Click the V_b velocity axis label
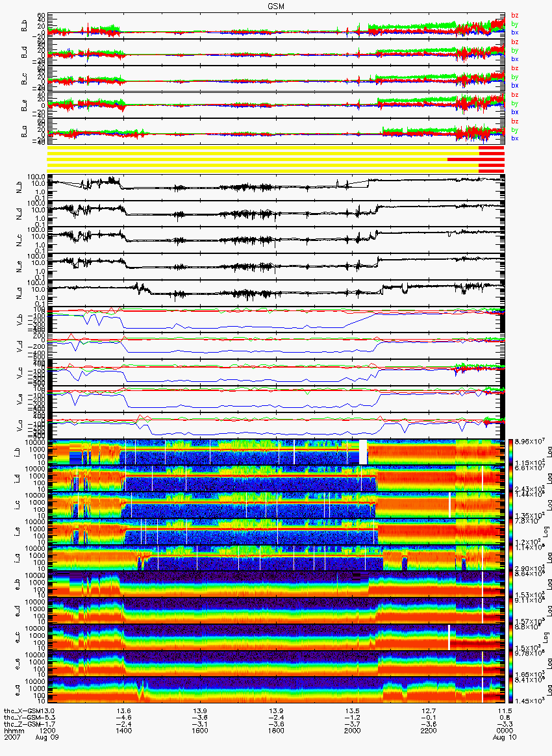 (x=19, y=320)
